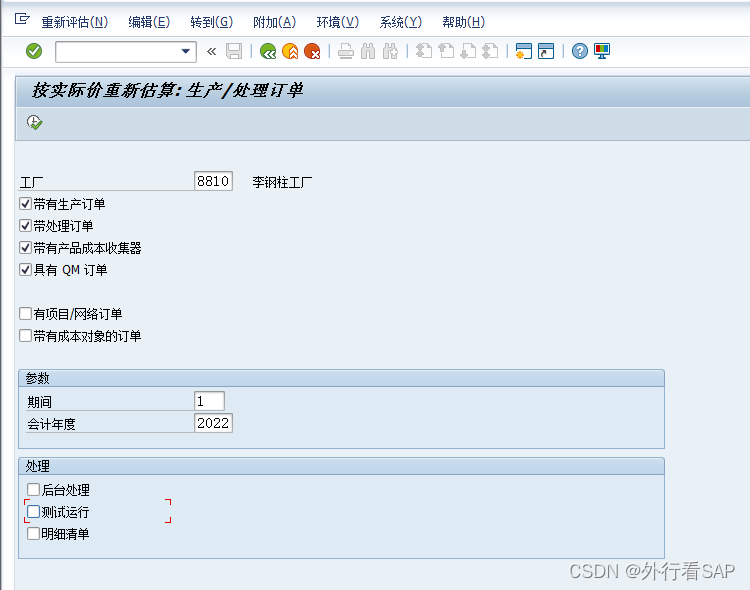750x590 pixels.
Task: Click the orange Exit icon
Action: (290, 51)
